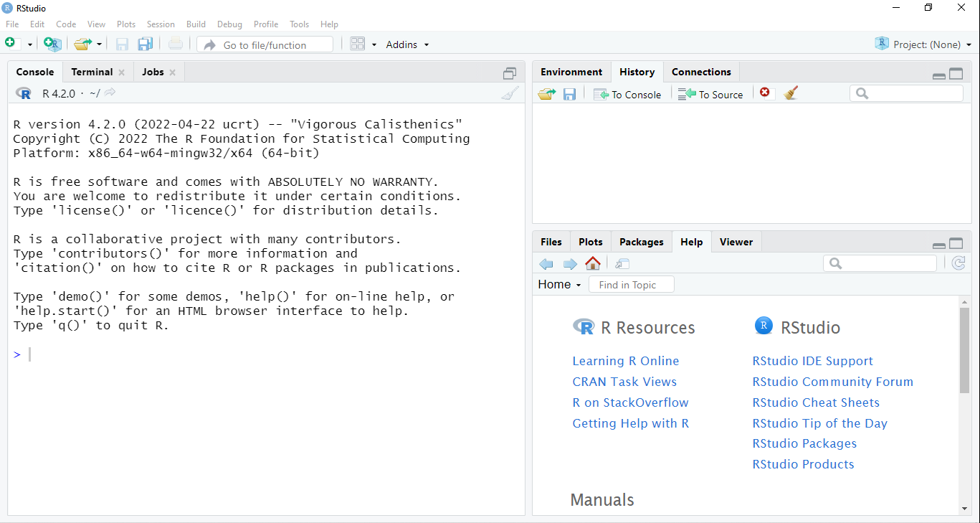Open the New File dropdown arrow
980x523 pixels.
tap(30, 44)
